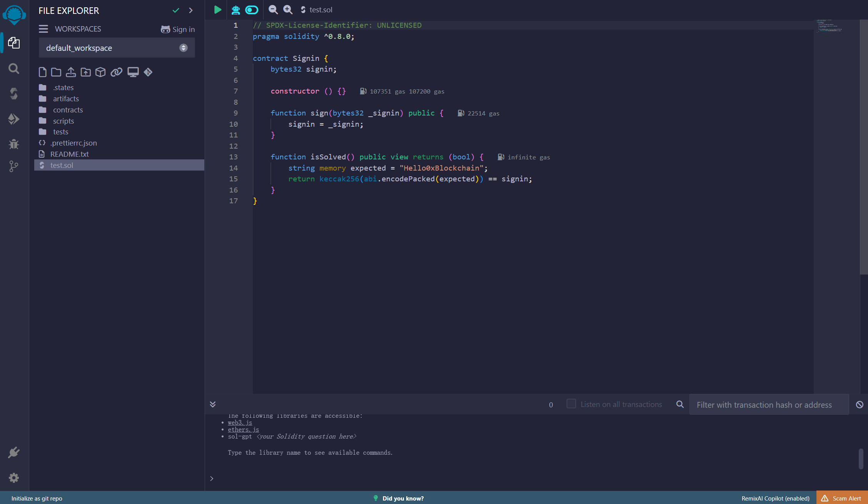
Task: Upload a folder icon
Action: pyautogui.click(x=86, y=72)
